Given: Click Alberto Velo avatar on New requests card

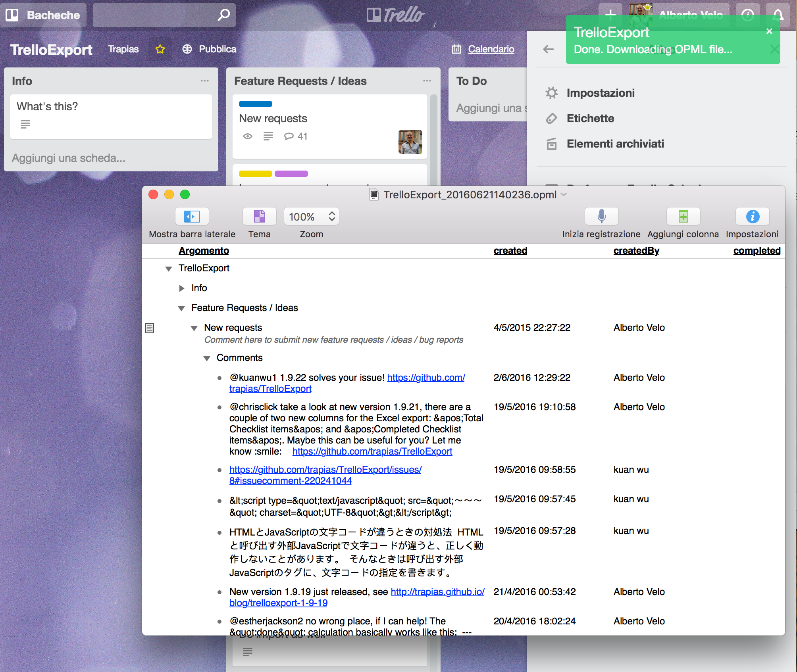Looking at the screenshot, I should [410, 142].
